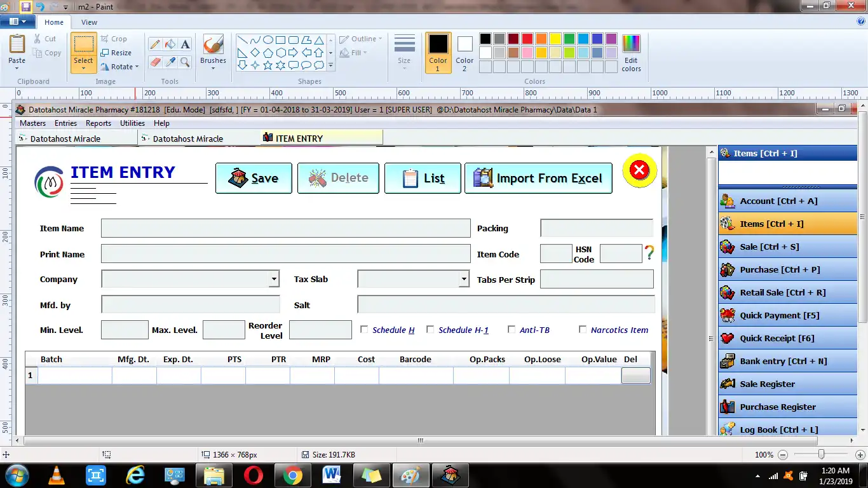
Task: Click Import From Excel button
Action: (x=539, y=178)
